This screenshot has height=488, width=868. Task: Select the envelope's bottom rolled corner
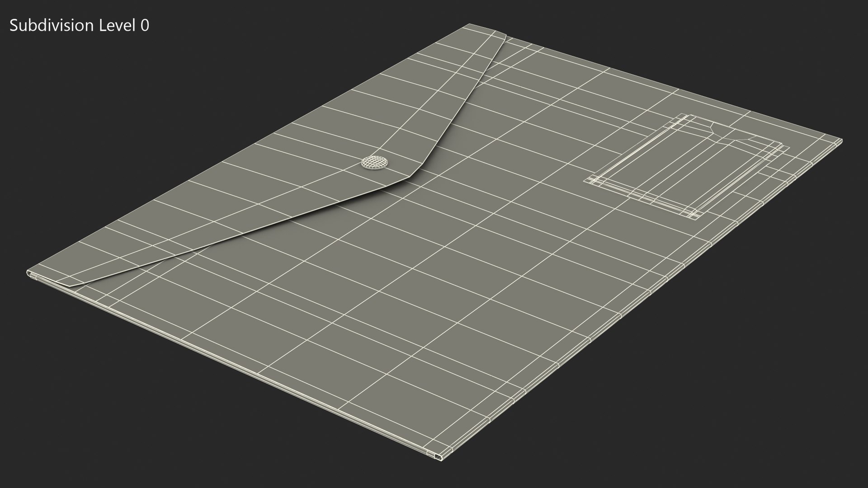[x=439, y=456]
